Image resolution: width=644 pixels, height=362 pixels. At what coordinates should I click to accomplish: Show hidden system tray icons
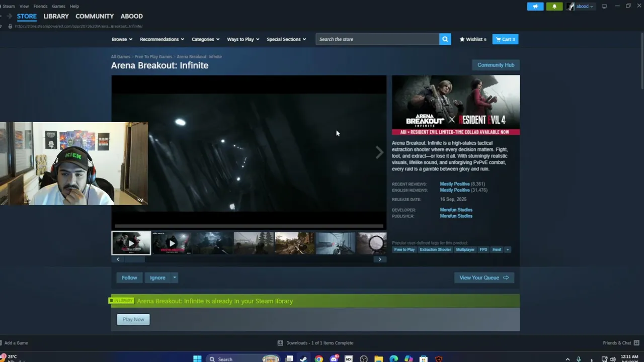point(568,359)
